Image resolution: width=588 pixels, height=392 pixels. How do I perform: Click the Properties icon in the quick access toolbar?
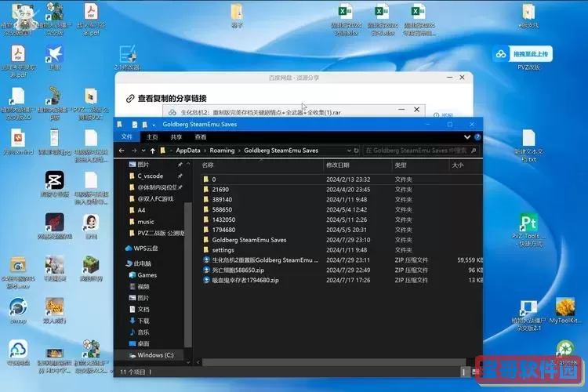coord(135,125)
